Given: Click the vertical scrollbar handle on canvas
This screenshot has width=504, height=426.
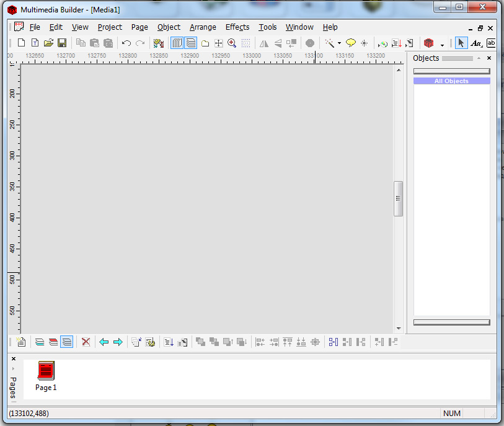Looking at the screenshot, I should tap(398, 198).
